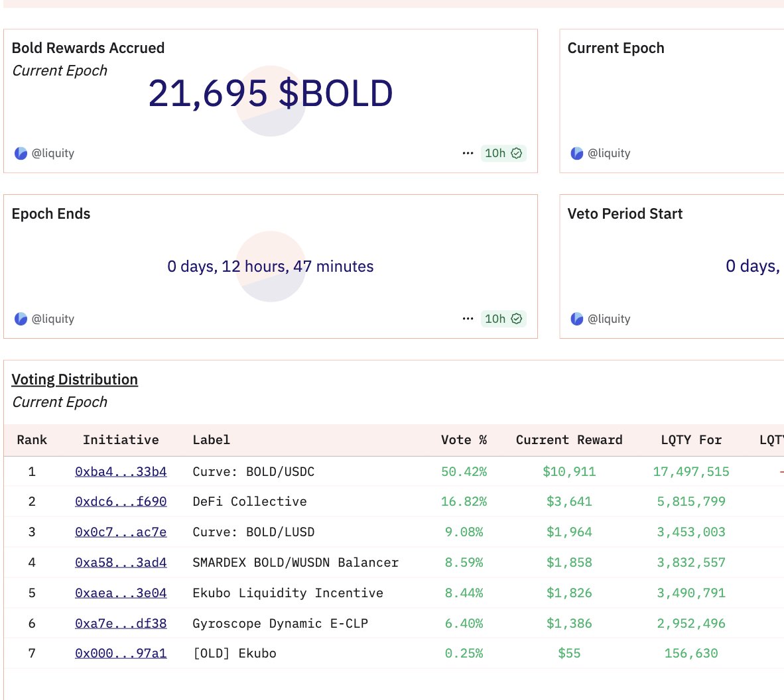Click the 10h refresh badge on Epoch Ends card

coord(503,318)
